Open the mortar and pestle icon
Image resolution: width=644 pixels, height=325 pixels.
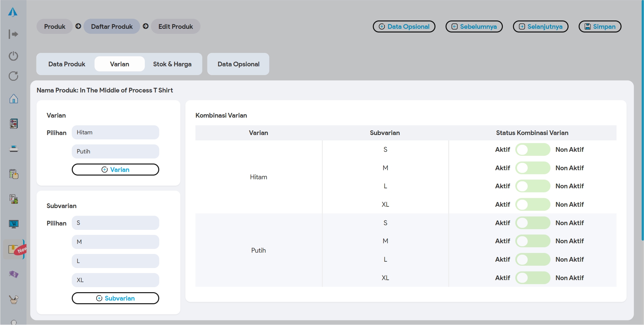click(13, 299)
